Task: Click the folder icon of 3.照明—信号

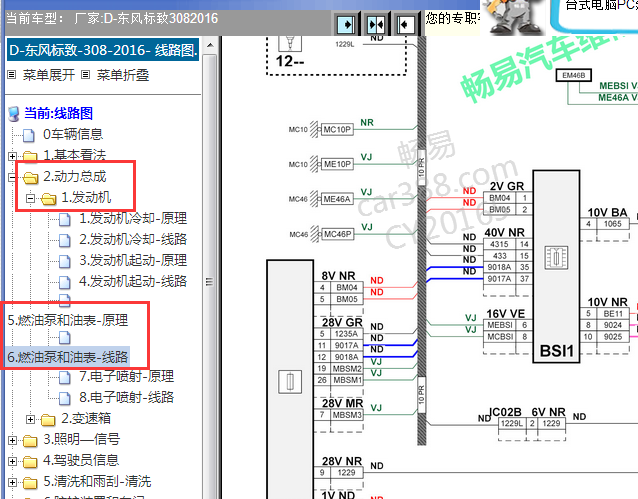Action: pyautogui.click(x=31, y=440)
